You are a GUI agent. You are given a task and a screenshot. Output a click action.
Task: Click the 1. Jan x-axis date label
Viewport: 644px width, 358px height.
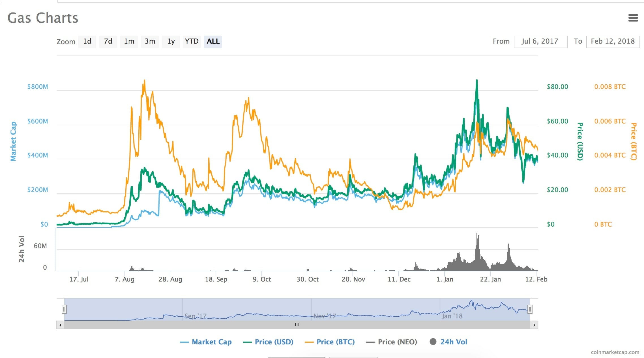pyautogui.click(x=445, y=279)
